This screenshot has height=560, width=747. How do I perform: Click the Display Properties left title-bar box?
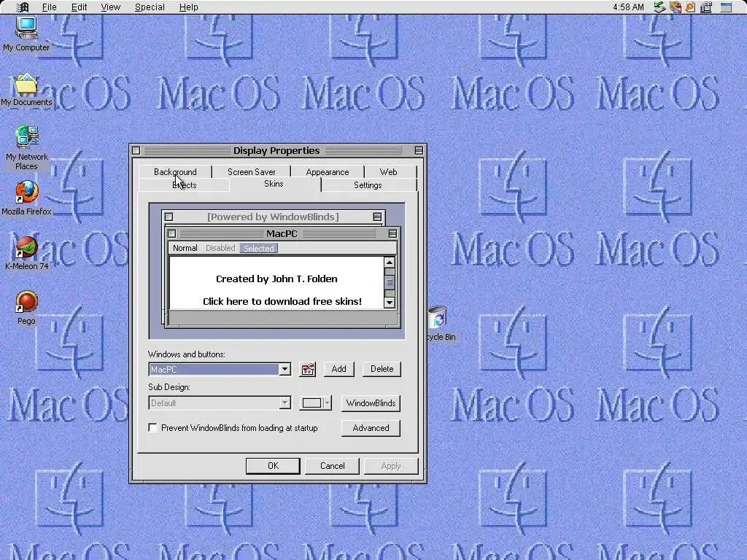pyautogui.click(x=136, y=150)
